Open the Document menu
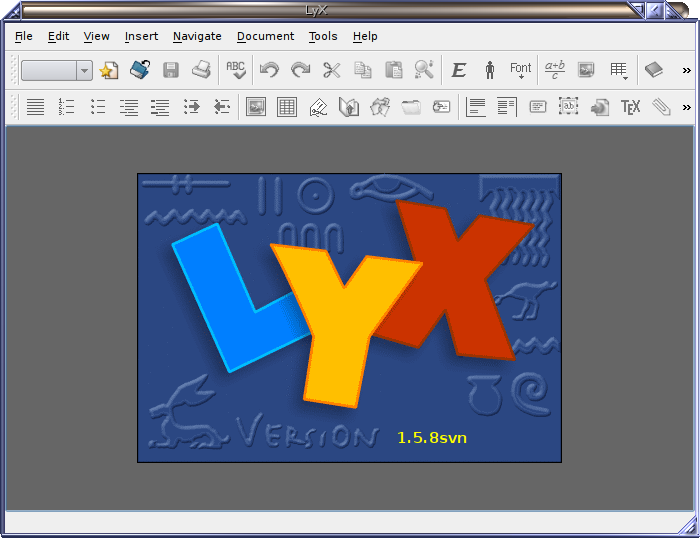 [x=265, y=36]
